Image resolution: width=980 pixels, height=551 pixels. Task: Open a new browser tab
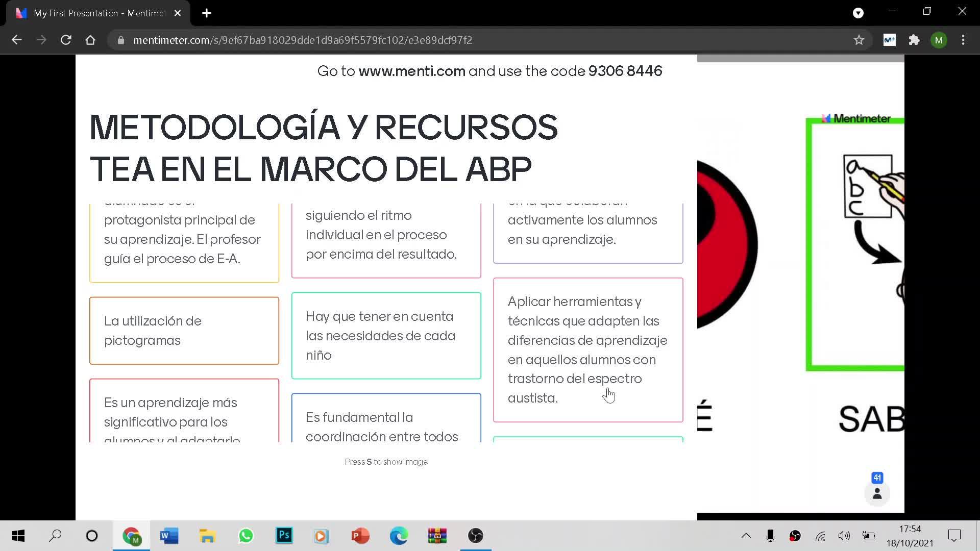(207, 13)
